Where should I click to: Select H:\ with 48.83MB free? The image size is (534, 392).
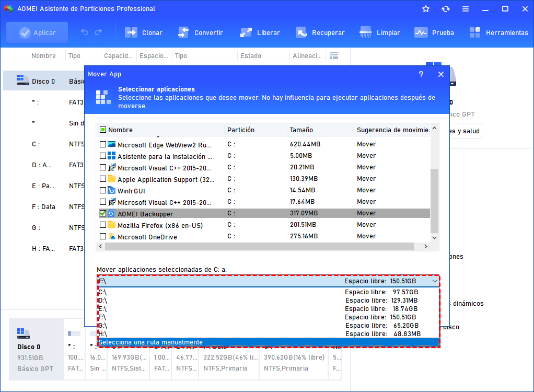[x=269, y=334]
